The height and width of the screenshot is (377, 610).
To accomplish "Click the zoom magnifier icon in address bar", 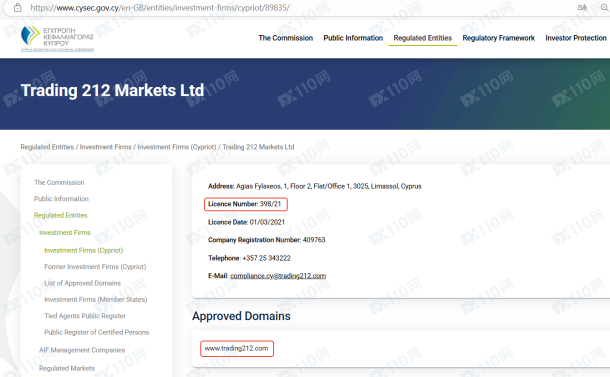I will point(605,8).
